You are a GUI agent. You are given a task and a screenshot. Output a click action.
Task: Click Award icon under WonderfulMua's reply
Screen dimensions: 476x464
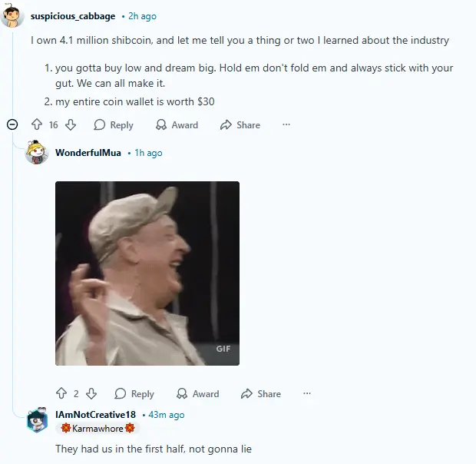(182, 393)
